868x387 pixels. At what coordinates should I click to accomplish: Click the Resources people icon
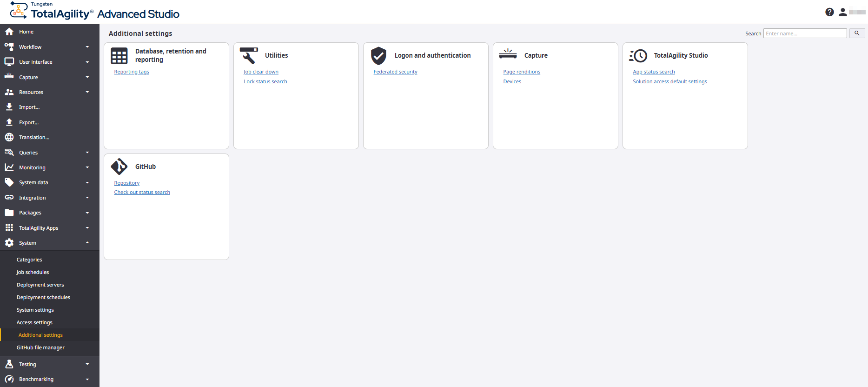pyautogui.click(x=9, y=92)
